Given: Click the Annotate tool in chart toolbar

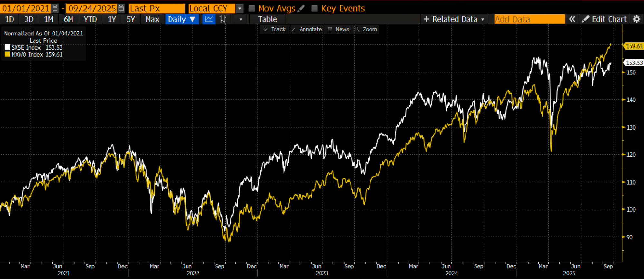Looking at the screenshot, I should click(307, 29).
